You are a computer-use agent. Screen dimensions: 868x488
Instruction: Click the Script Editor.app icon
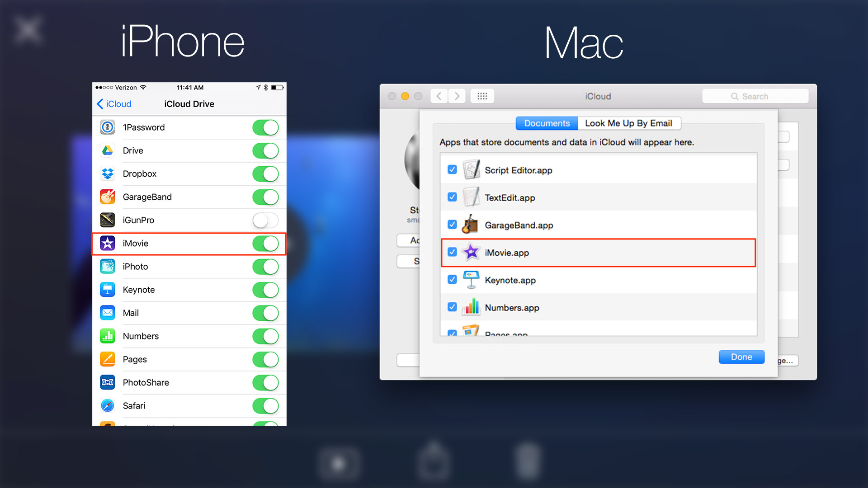(x=471, y=170)
